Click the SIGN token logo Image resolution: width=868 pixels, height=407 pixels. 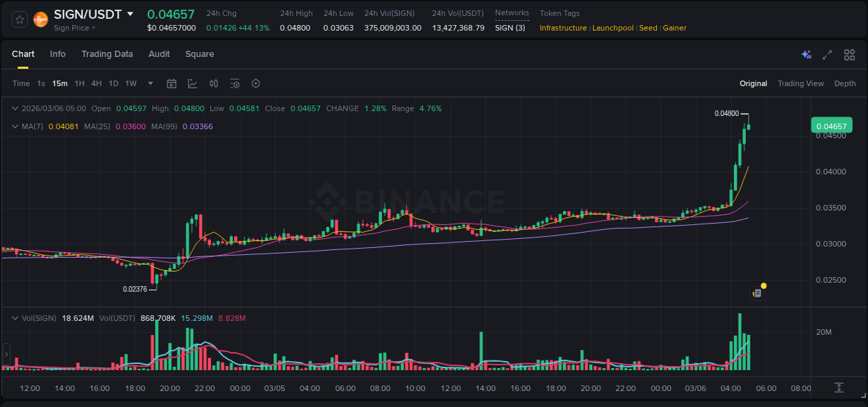point(40,19)
